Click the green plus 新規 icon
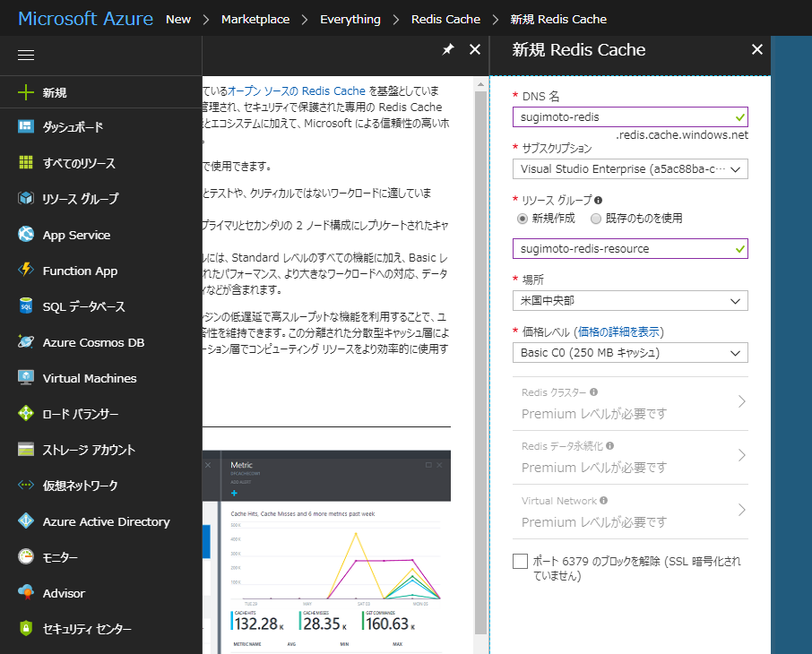The height and width of the screenshot is (654, 812). click(x=26, y=92)
